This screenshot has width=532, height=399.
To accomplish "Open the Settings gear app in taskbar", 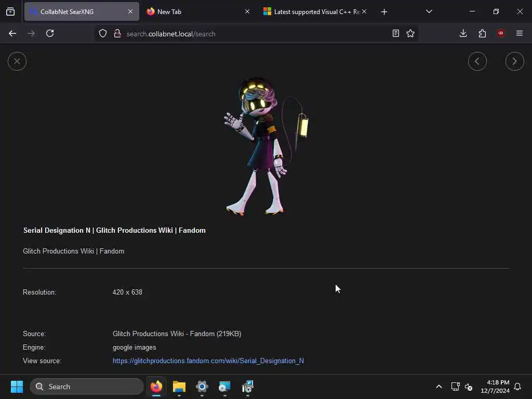I will point(202,387).
